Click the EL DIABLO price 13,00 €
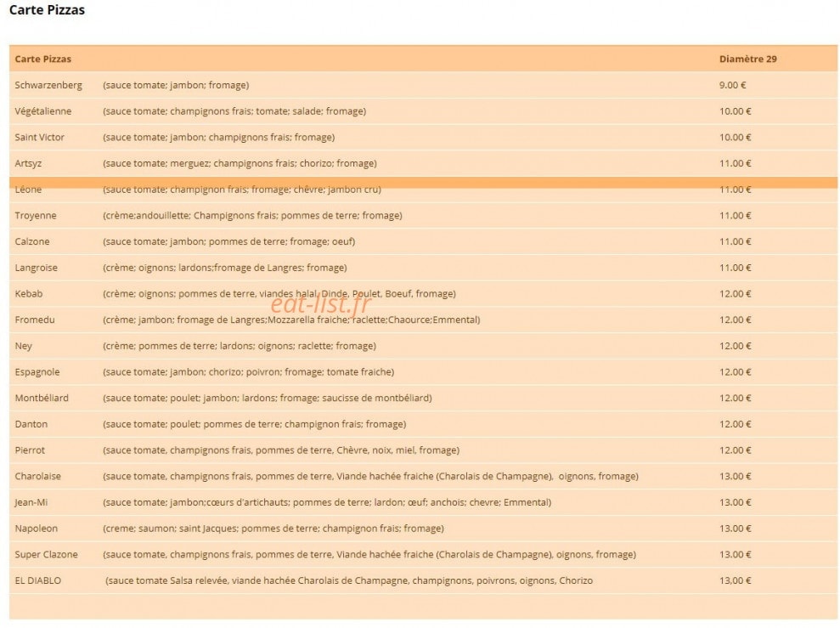840x628 pixels. (x=735, y=580)
